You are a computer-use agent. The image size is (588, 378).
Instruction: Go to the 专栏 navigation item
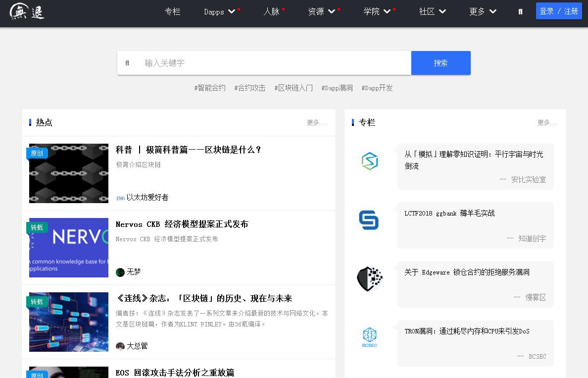pyautogui.click(x=172, y=11)
